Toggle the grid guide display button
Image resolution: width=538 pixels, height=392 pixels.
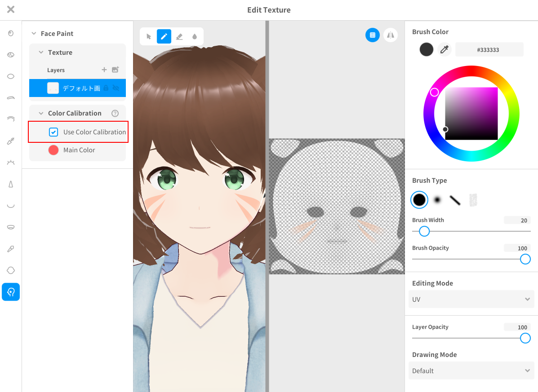tap(373, 35)
